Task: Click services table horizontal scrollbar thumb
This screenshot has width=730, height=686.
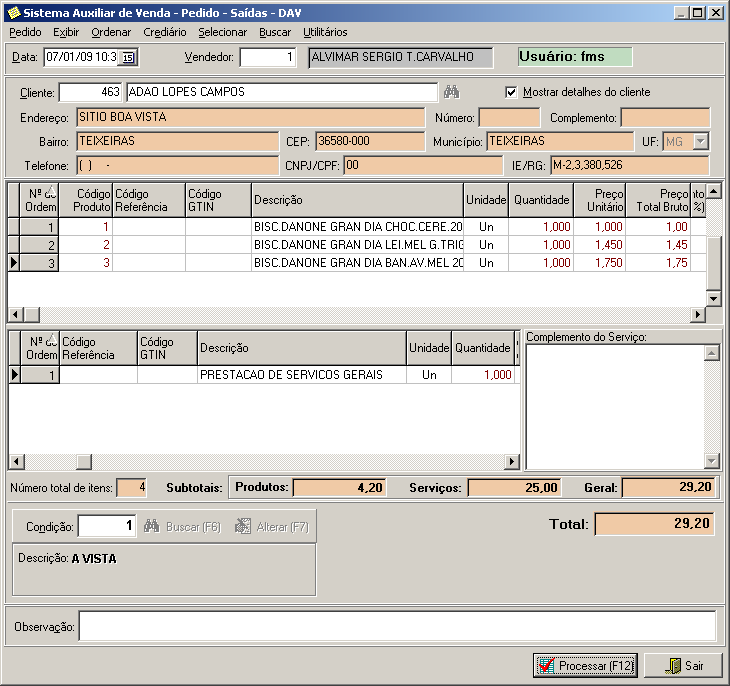Action: [x=84, y=462]
